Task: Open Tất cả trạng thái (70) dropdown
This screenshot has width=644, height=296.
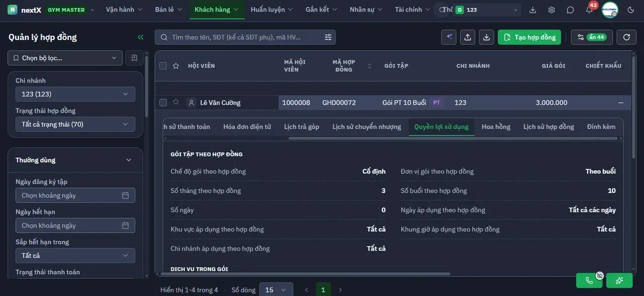Action: (75, 124)
